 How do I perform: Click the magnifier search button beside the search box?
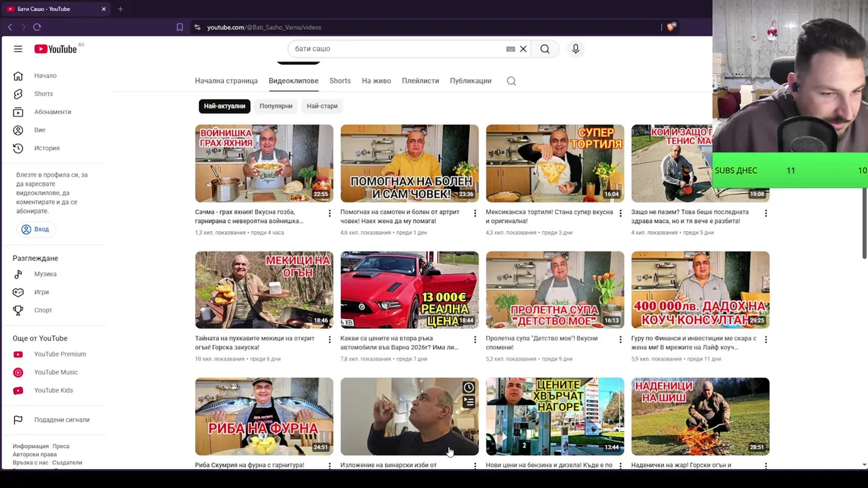(x=545, y=49)
